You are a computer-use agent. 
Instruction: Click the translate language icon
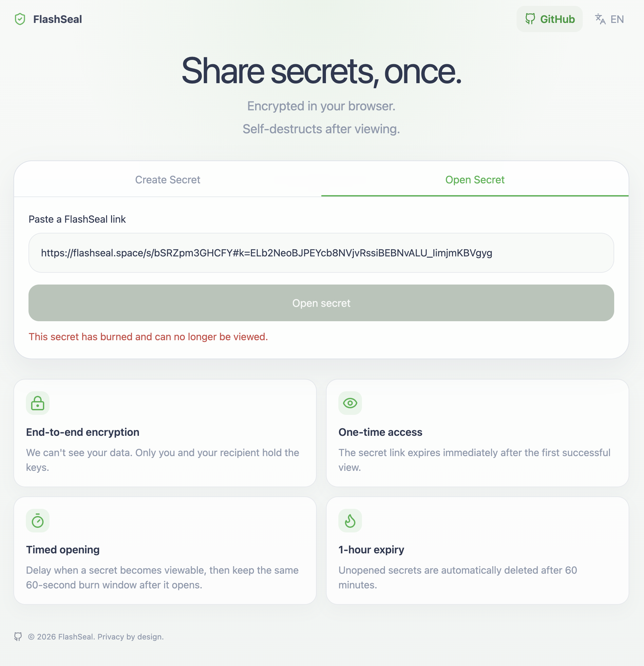tap(600, 19)
